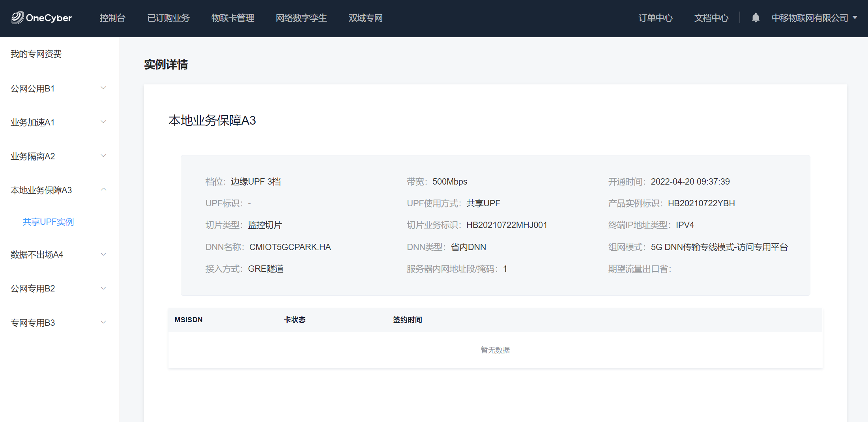The width and height of the screenshot is (868, 422).
Task: Expand the 专网专用B3 sidebar section
Action: coord(59,323)
